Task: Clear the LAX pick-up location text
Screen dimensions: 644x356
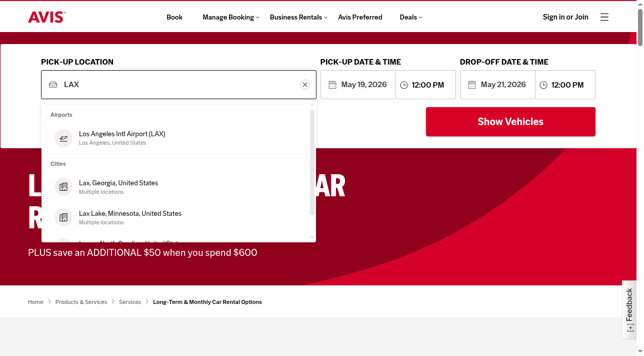Action: (305, 85)
